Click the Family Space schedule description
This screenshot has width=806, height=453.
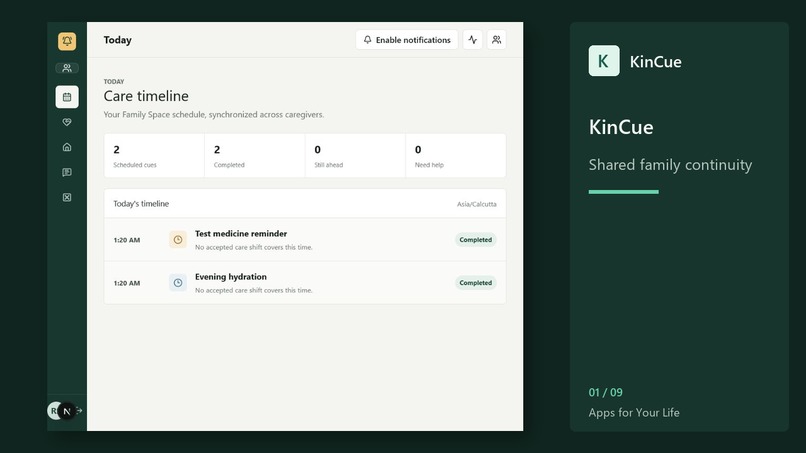pyautogui.click(x=214, y=115)
